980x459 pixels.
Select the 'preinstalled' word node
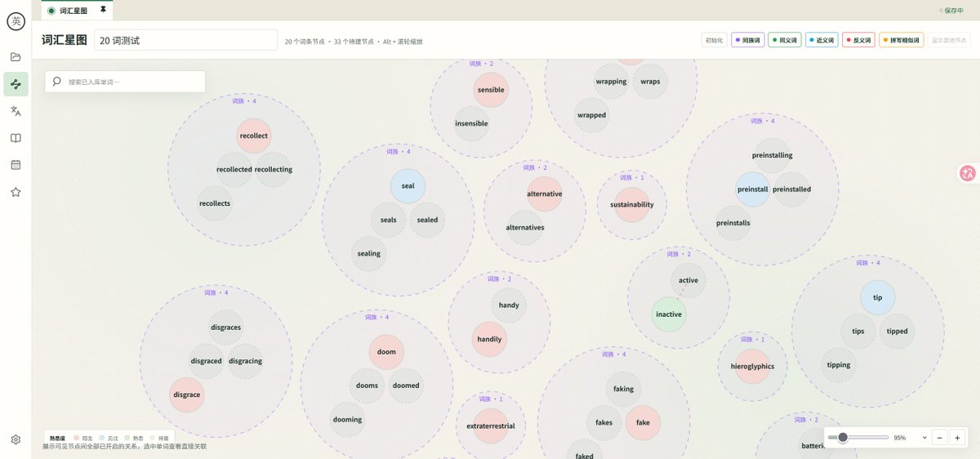pos(791,189)
